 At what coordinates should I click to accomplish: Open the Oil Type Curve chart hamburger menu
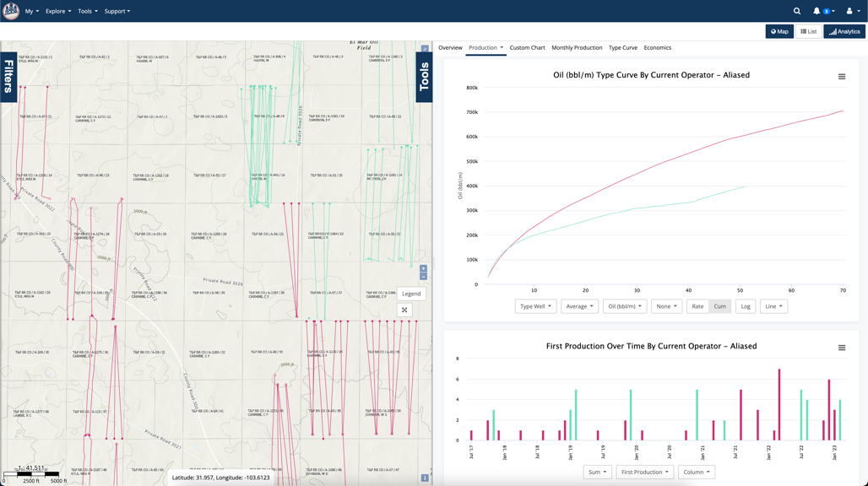point(841,77)
